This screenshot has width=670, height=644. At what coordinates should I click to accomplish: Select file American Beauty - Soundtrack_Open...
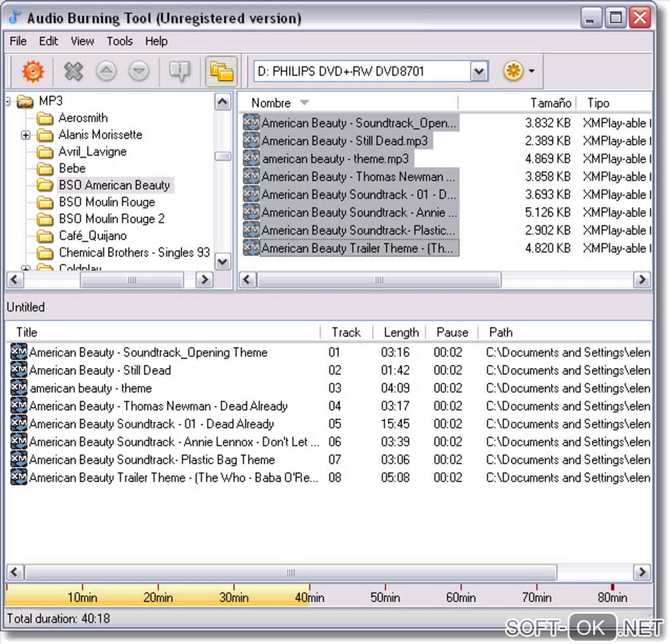[x=358, y=123]
